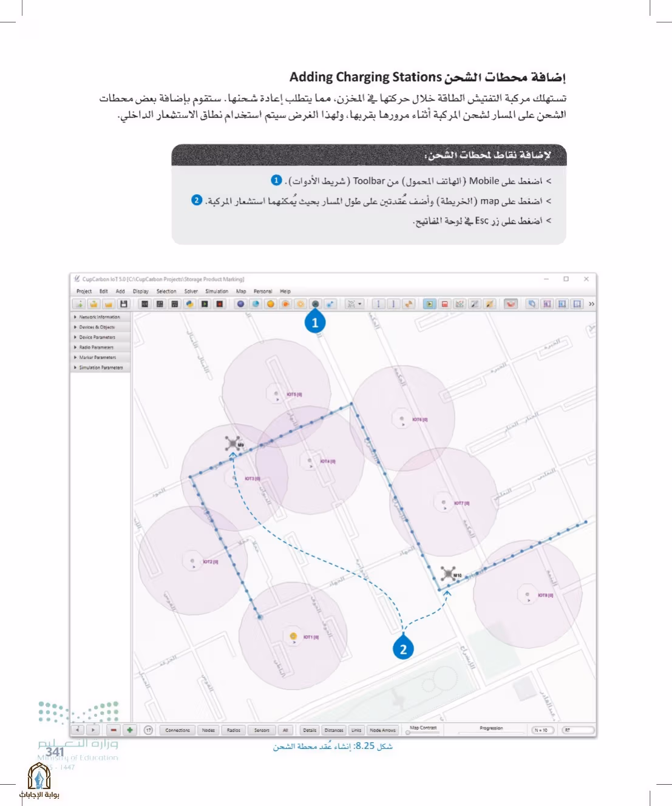Click the blue marker route icon

[330, 304]
